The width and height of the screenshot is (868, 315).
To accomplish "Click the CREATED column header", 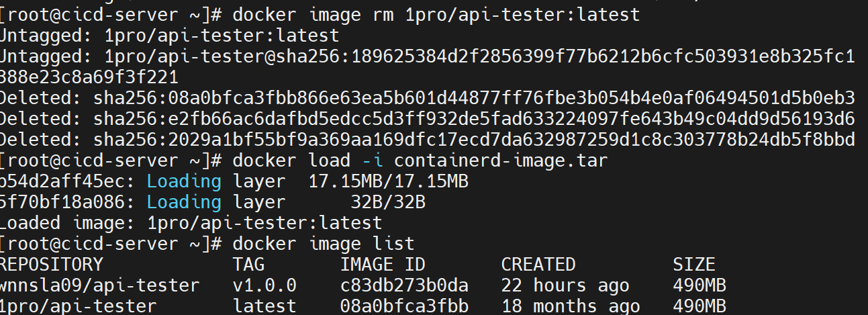I will 538,264.
